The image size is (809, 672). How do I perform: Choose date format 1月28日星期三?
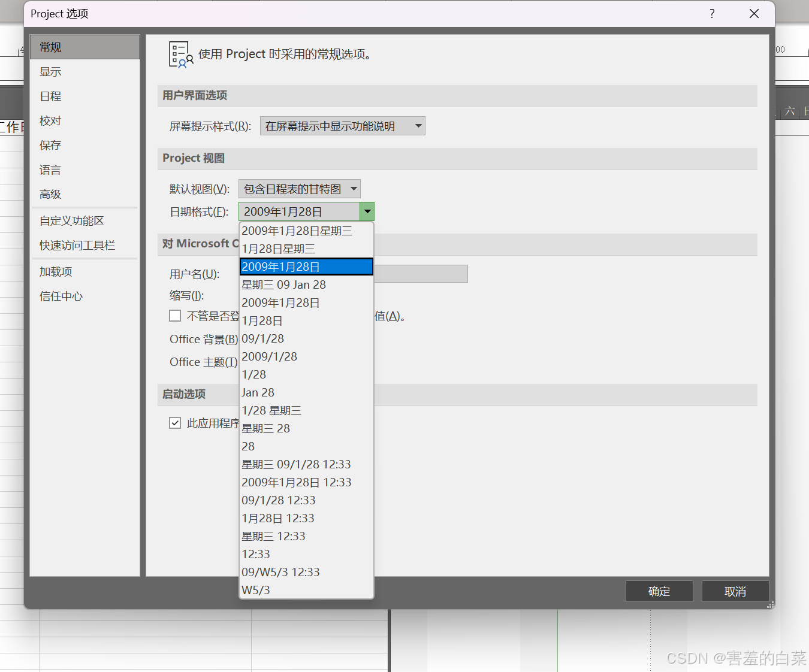coord(306,249)
